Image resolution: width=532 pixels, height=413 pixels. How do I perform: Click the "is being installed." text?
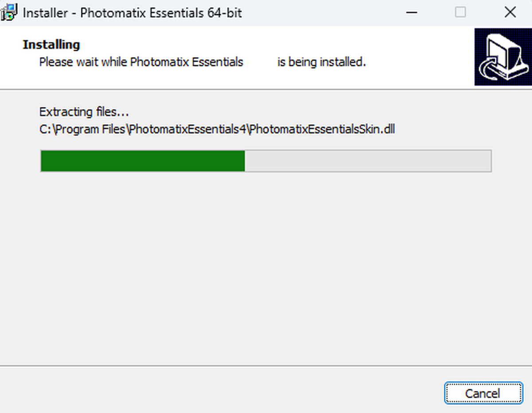tap(321, 62)
